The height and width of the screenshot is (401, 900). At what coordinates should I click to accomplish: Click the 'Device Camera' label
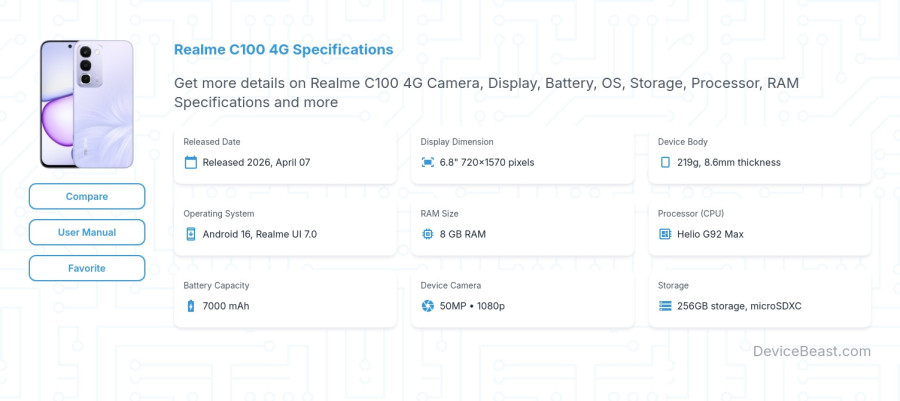(x=451, y=285)
